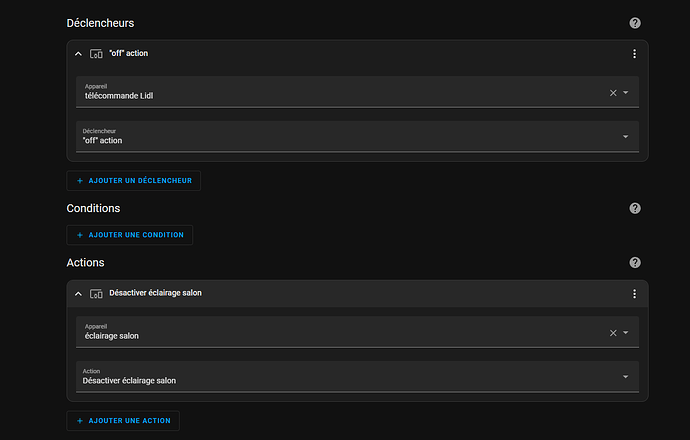The width and height of the screenshot is (690, 440).
Task: Click device icon beside Désactiver éclairage salon title
Action: click(96, 293)
